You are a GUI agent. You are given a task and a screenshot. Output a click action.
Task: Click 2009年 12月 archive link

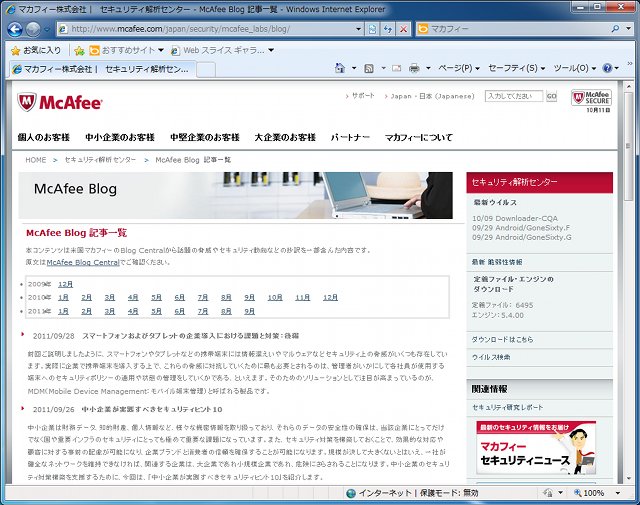click(65, 284)
